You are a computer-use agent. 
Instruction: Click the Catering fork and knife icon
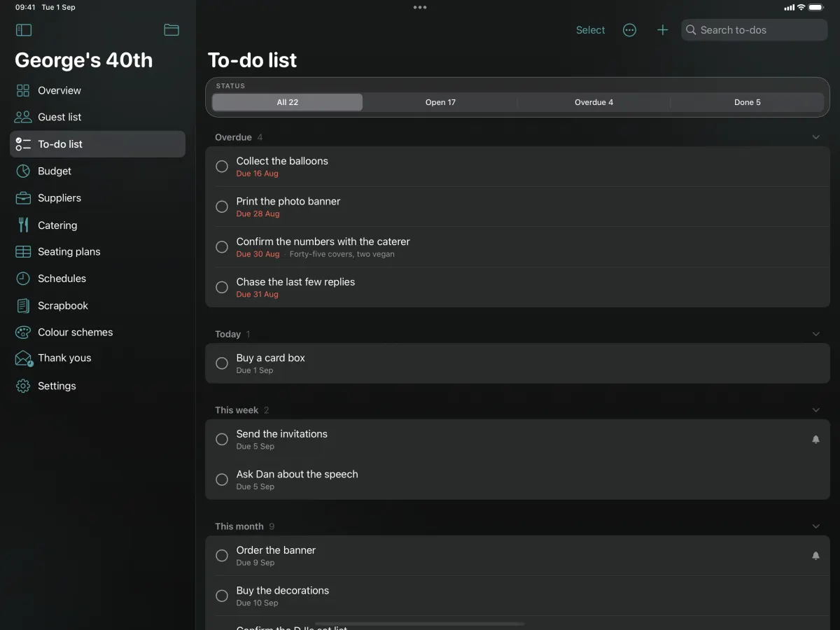pos(23,225)
